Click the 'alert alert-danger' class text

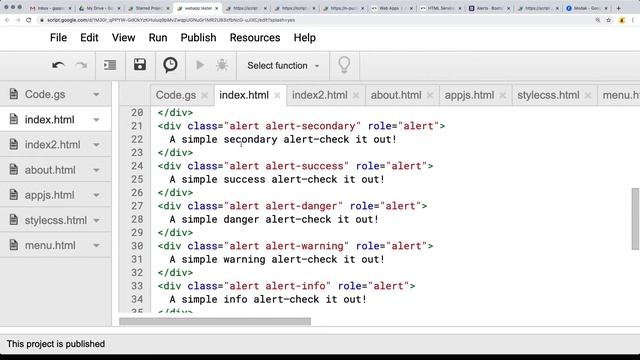[x=283, y=206]
